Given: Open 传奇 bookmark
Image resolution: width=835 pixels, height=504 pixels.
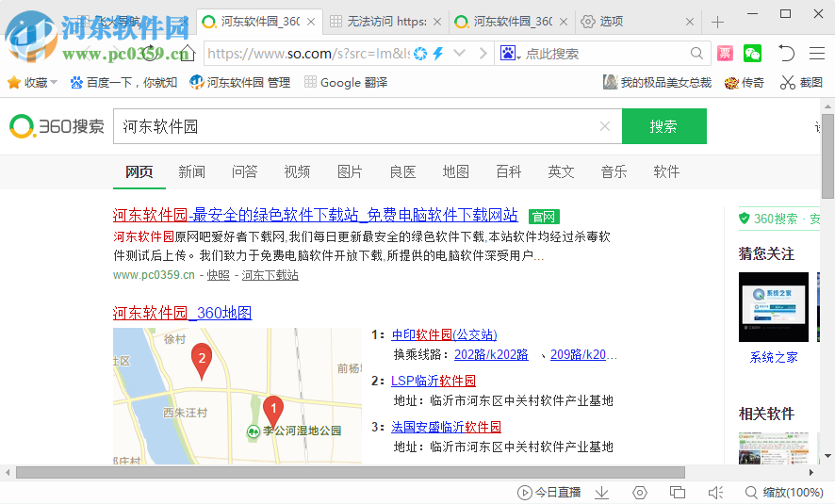Looking at the screenshot, I should point(744,83).
